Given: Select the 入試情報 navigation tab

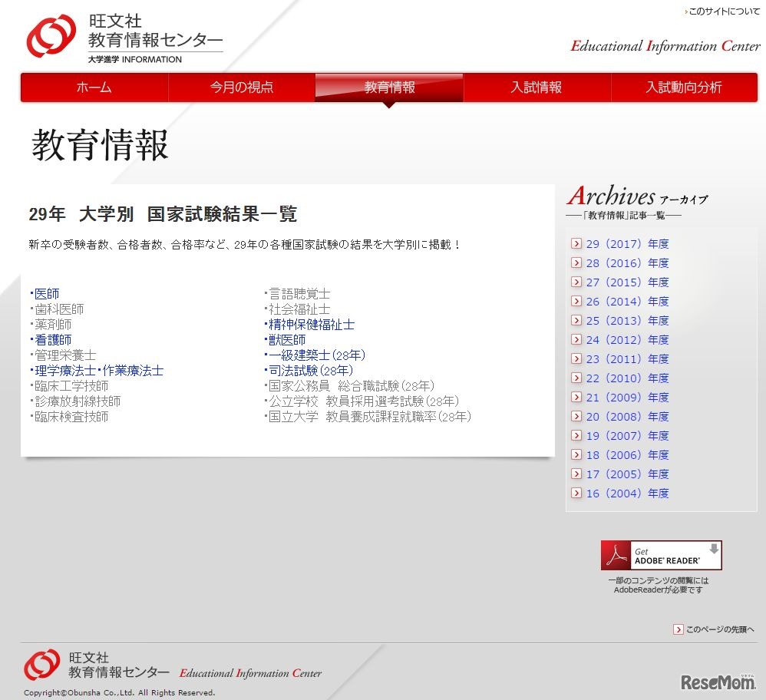Looking at the screenshot, I should point(537,87).
